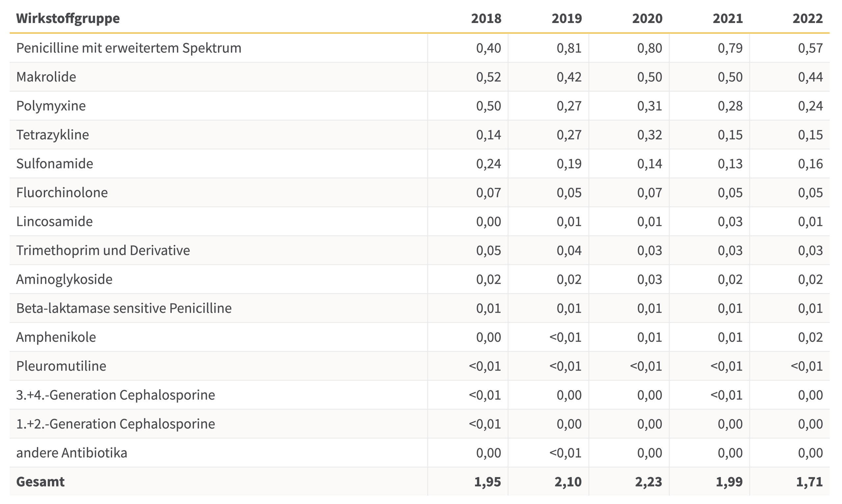This screenshot has width=842, height=504.
Task: Click the 2022 column header
Action: click(x=808, y=18)
